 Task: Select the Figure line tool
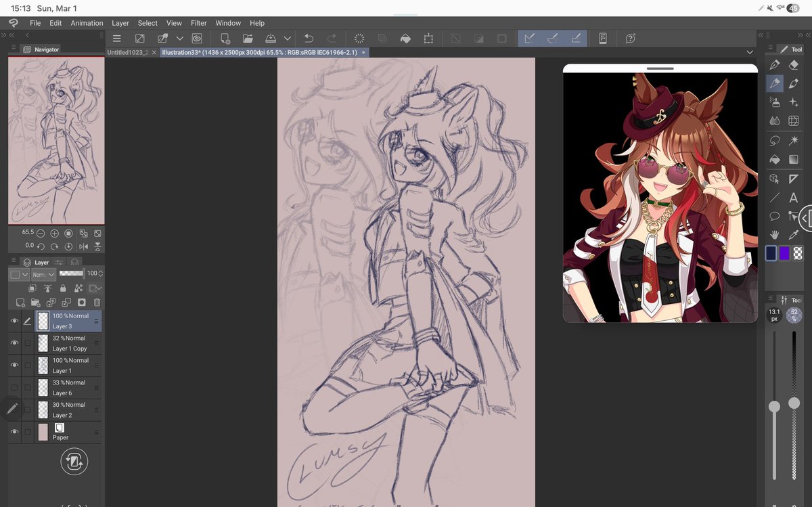click(775, 198)
